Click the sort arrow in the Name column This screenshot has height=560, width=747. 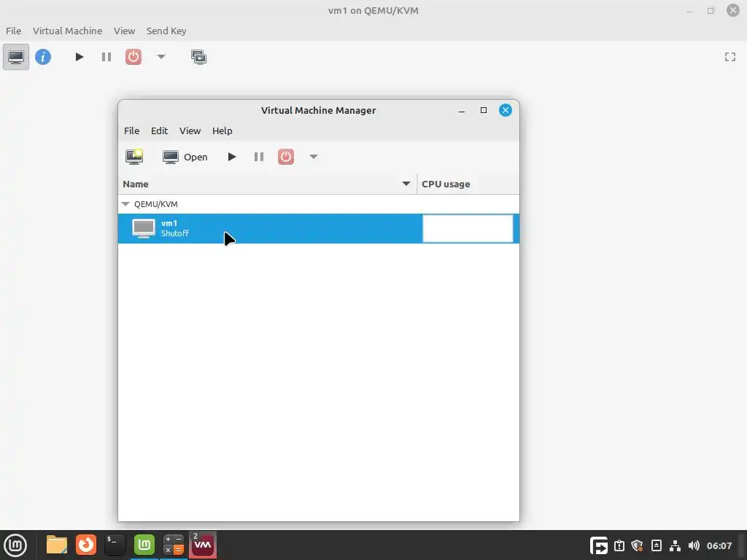[x=406, y=184]
